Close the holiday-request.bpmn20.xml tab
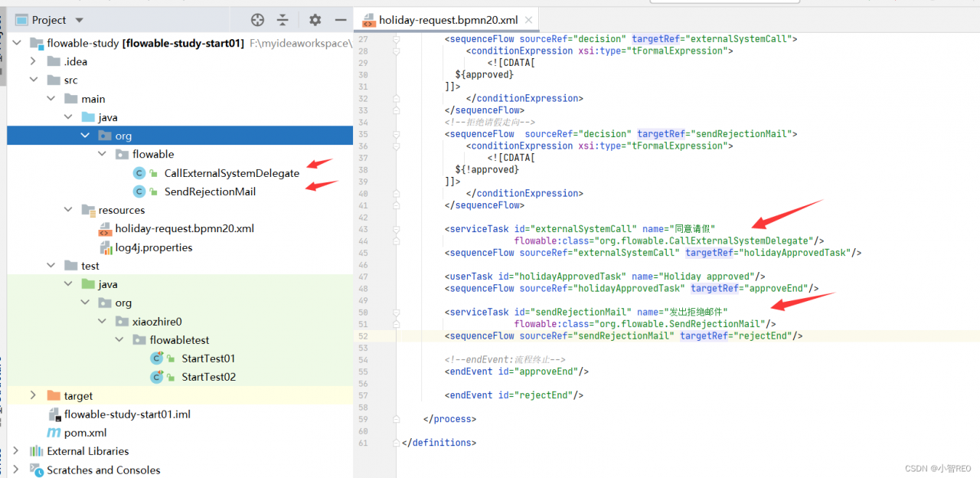The width and height of the screenshot is (980, 478). click(x=528, y=20)
